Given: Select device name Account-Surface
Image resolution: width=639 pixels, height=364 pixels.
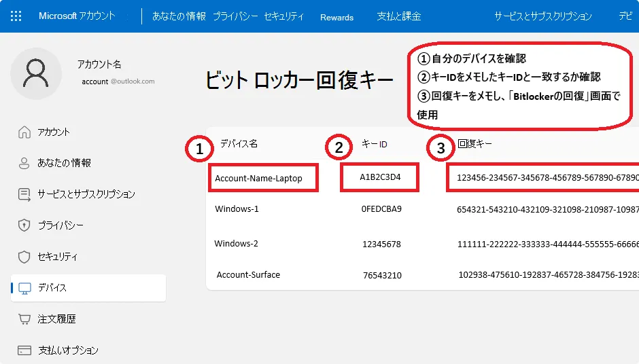Looking at the screenshot, I should [x=248, y=275].
